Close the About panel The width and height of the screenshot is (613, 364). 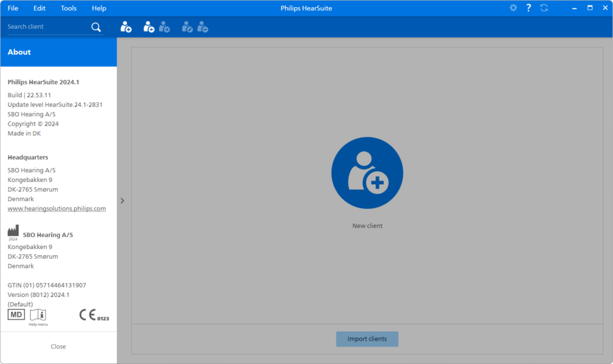(x=58, y=346)
